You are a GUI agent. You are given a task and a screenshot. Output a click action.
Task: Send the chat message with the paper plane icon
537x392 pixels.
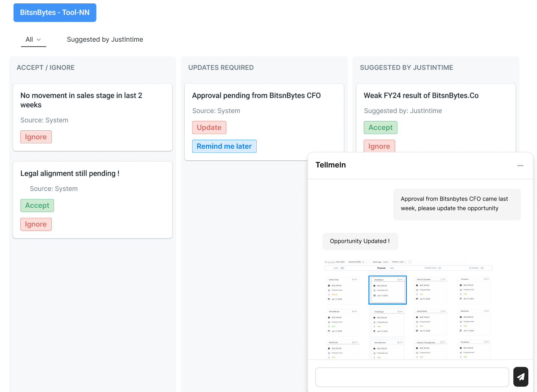520,377
